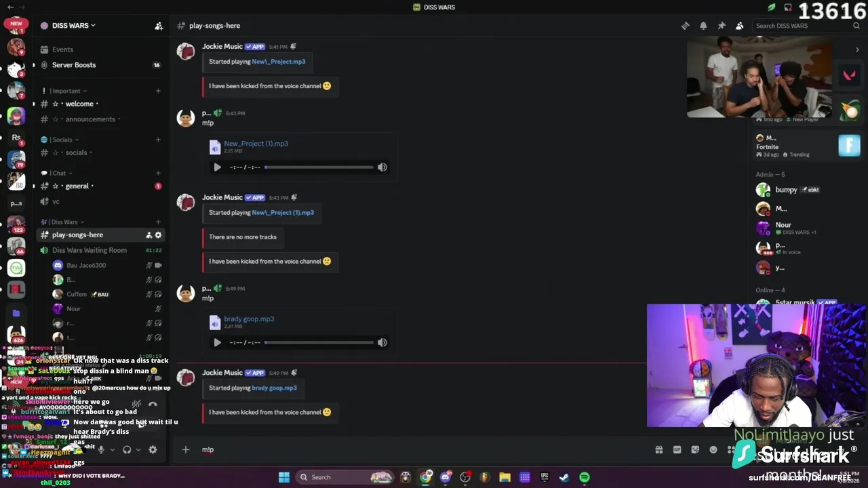This screenshot has height=488, width=868.
Task: Download brady goop.mp3 attachment
Action: [x=249, y=319]
